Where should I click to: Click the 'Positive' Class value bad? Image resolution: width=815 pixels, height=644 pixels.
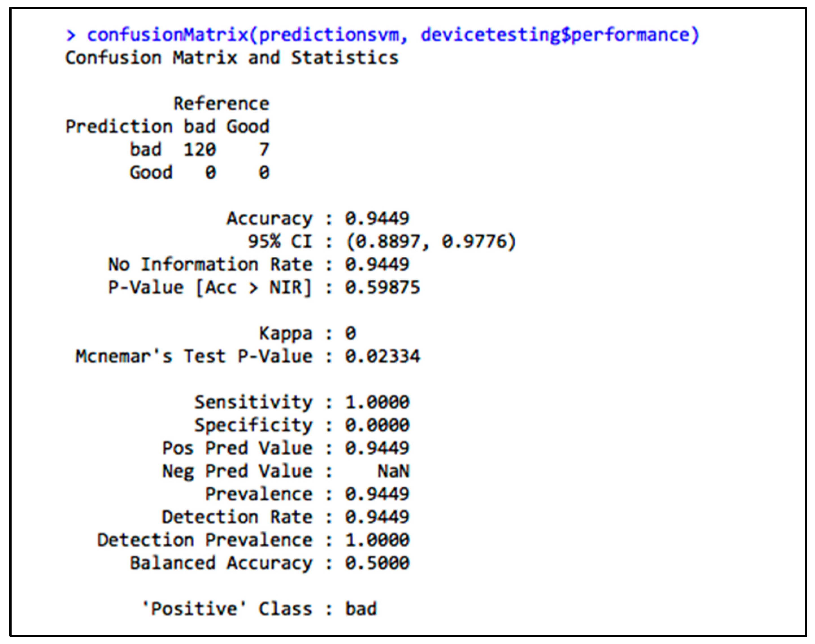click(x=361, y=609)
